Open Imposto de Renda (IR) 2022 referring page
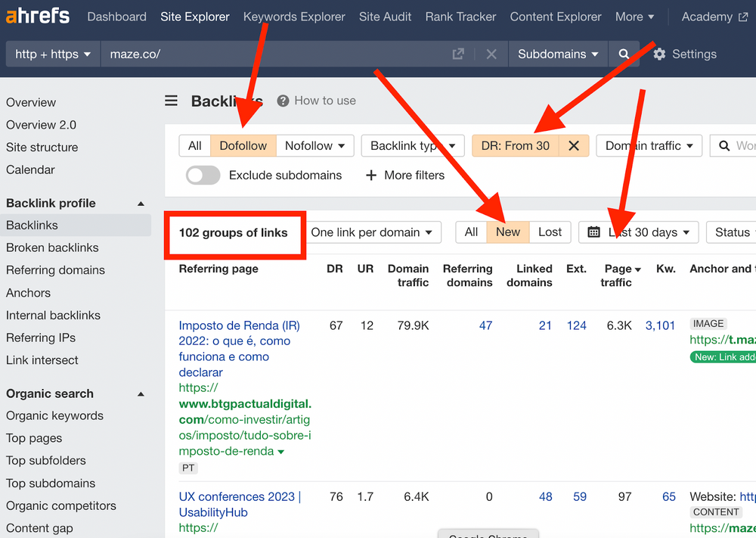 [239, 349]
